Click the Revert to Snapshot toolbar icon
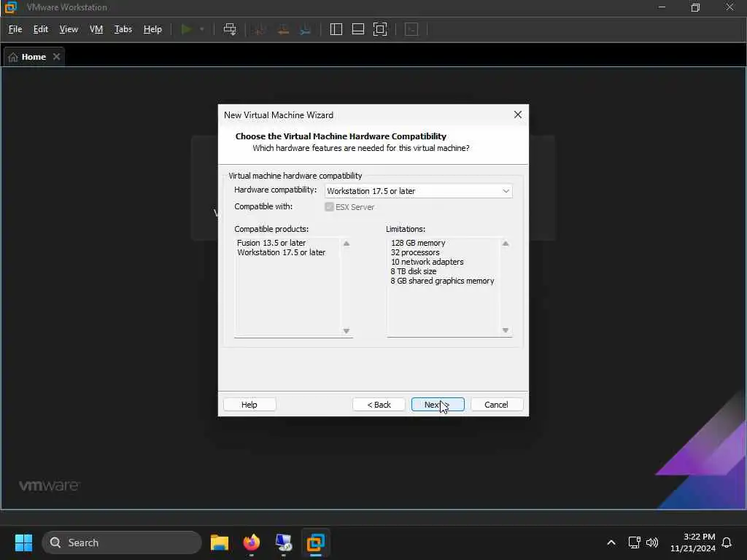Image resolution: width=747 pixels, height=560 pixels. (283, 29)
